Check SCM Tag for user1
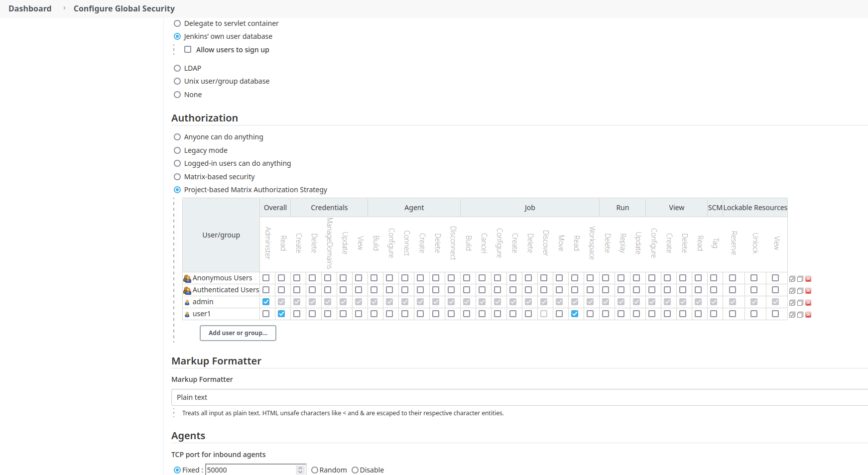 tap(714, 314)
